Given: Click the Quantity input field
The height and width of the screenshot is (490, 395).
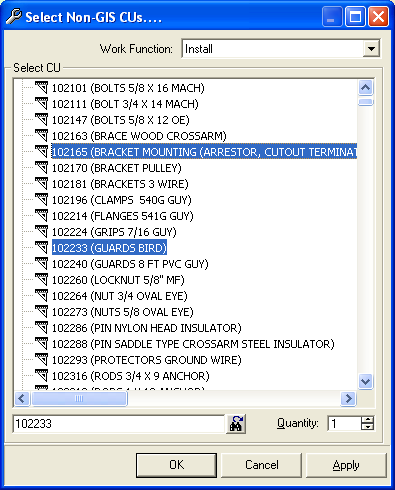Looking at the screenshot, I should 344,424.
